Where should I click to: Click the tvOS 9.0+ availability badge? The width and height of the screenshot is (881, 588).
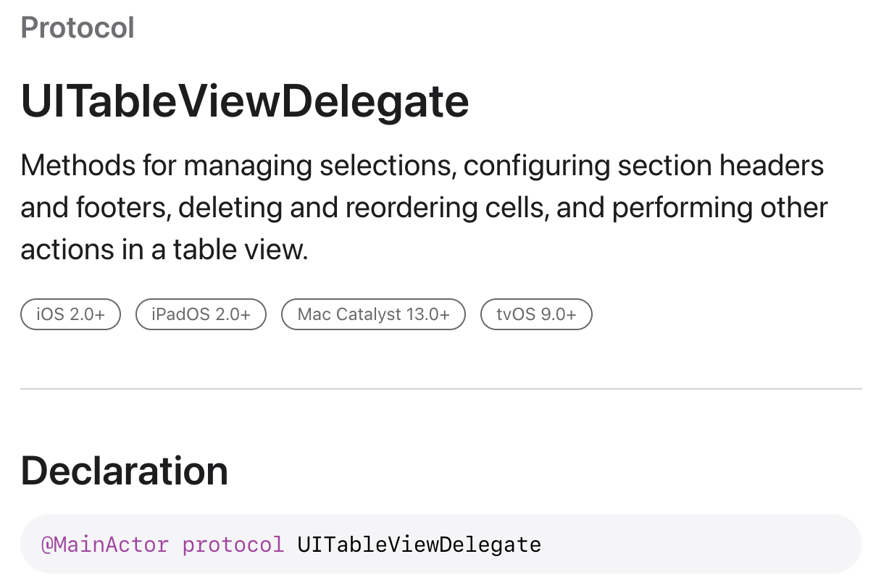point(536,314)
